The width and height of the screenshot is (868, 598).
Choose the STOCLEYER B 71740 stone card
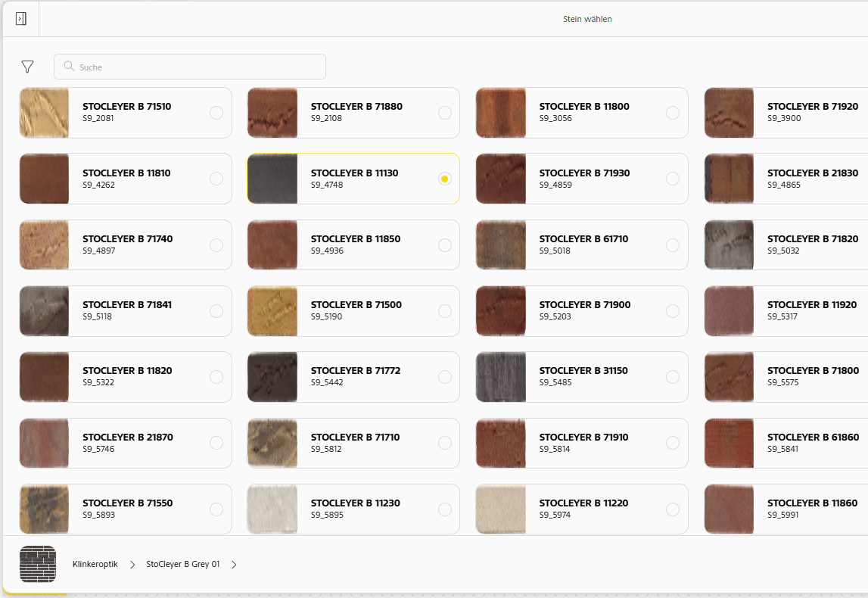coord(126,244)
